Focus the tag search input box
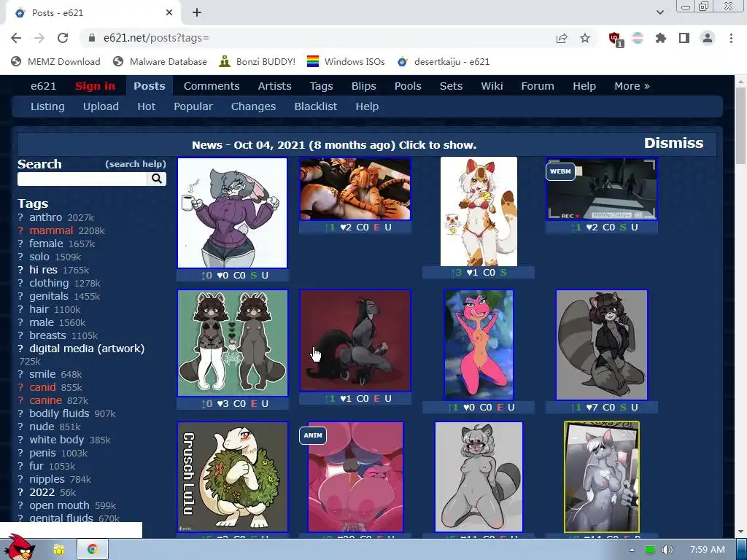The height and width of the screenshot is (560, 747). [x=82, y=179]
